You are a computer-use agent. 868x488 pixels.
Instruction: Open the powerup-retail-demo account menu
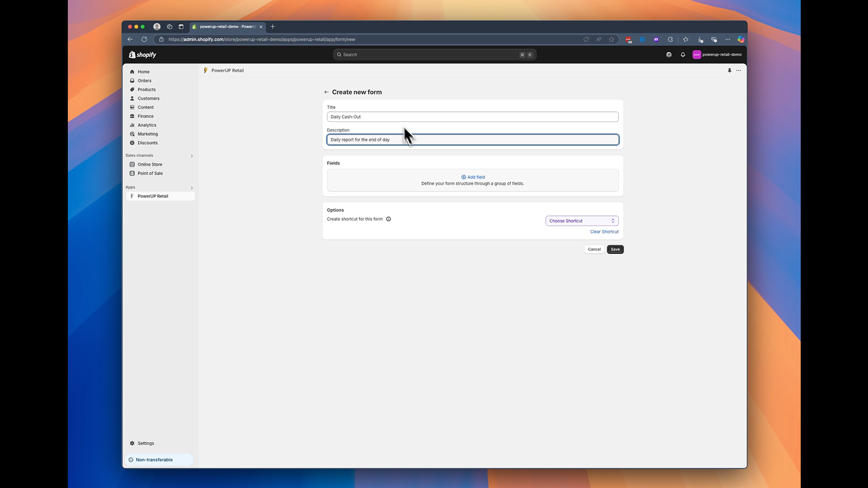pos(717,55)
